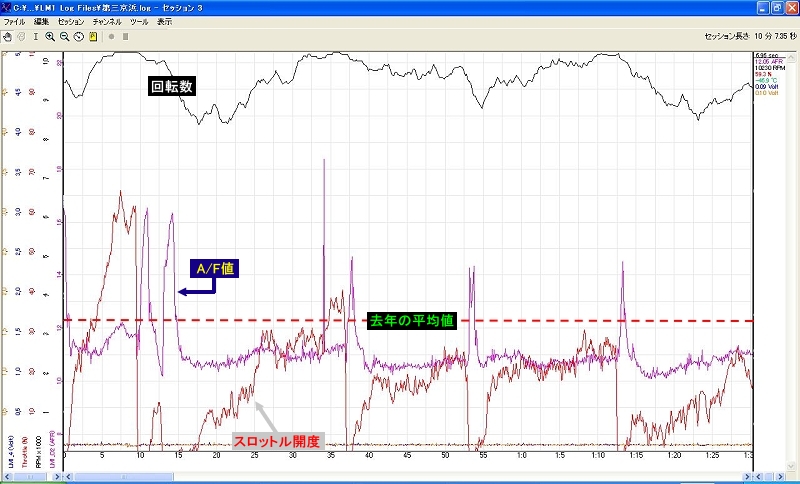Click up arrow of vertical scrollbar
Image resolution: width=800 pixels, height=484 pixels.
791,57
